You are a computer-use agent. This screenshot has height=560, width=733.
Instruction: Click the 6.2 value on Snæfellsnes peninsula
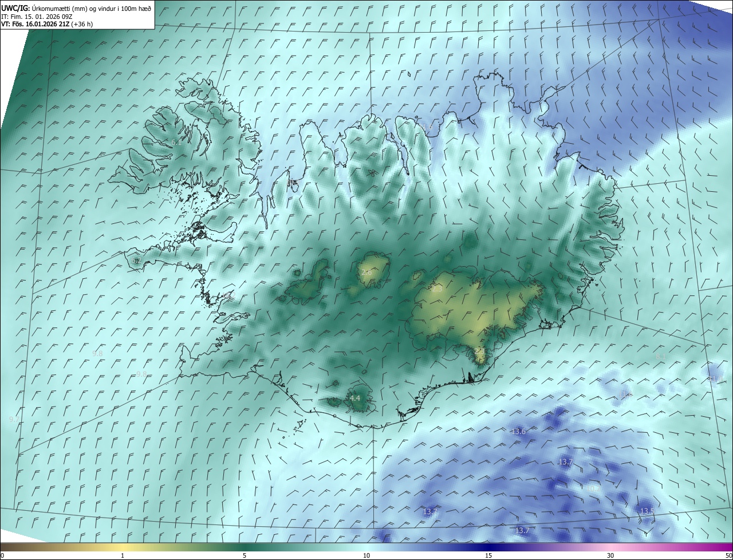136,261
